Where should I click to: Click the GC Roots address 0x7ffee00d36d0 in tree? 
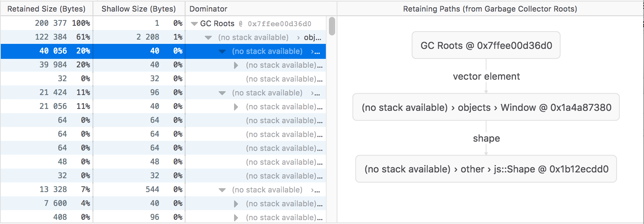point(279,24)
